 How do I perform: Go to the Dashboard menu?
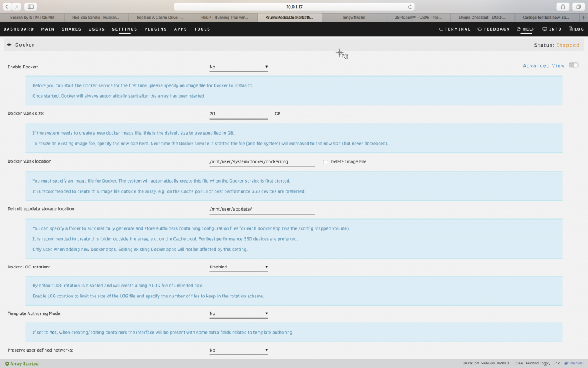pyautogui.click(x=18, y=29)
